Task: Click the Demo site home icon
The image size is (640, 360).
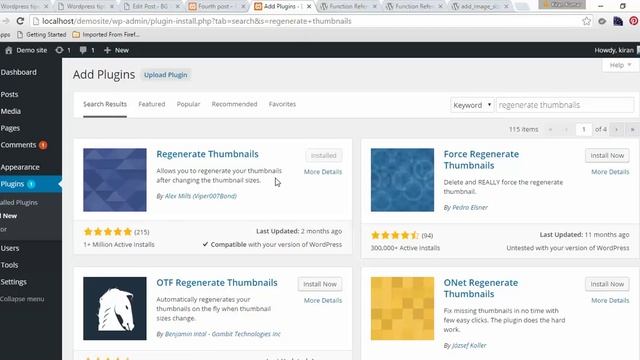Action: pos(9,50)
